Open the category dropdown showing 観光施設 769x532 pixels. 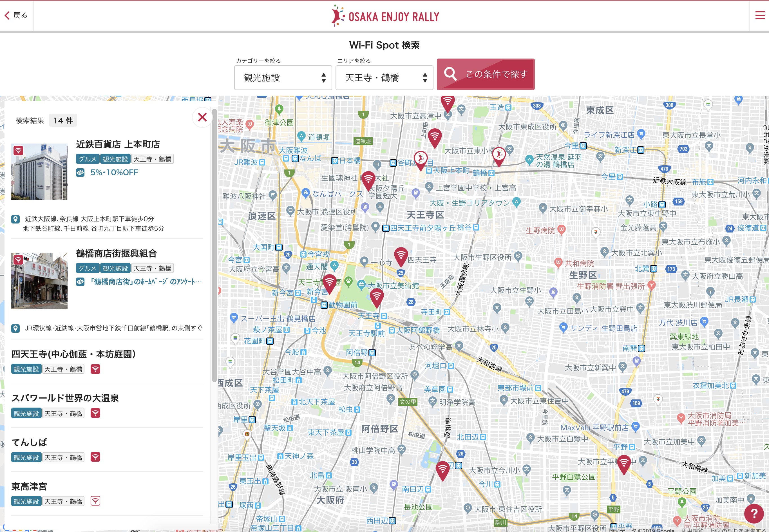(x=283, y=78)
